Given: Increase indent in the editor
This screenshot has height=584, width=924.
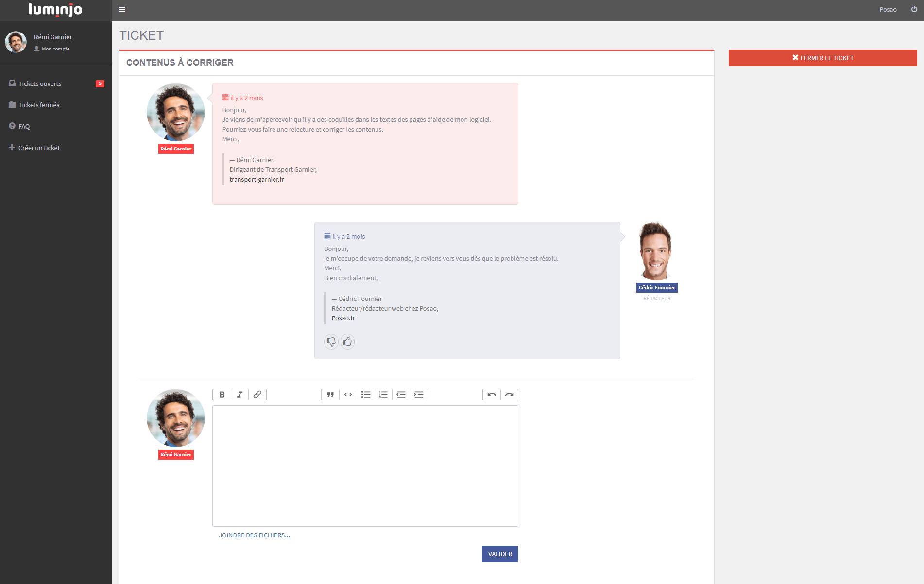Looking at the screenshot, I should pyautogui.click(x=419, y=395).
